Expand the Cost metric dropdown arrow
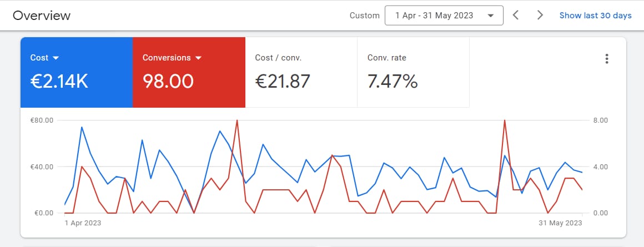This screenshot has width=644, height=247. pyautogui.click(x=56, y=58)
